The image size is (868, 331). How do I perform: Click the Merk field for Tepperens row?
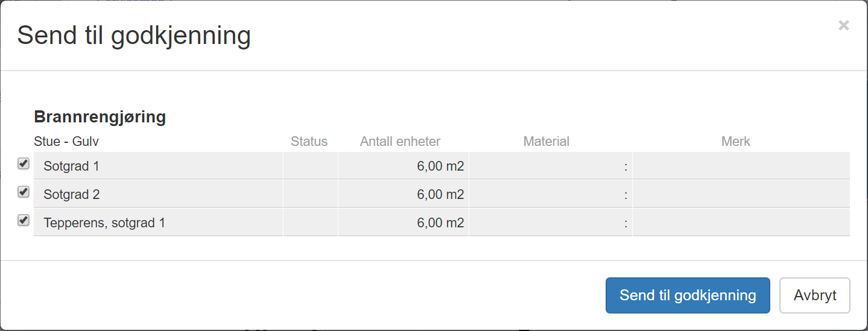pyautogui.click(x=741, y=222)
